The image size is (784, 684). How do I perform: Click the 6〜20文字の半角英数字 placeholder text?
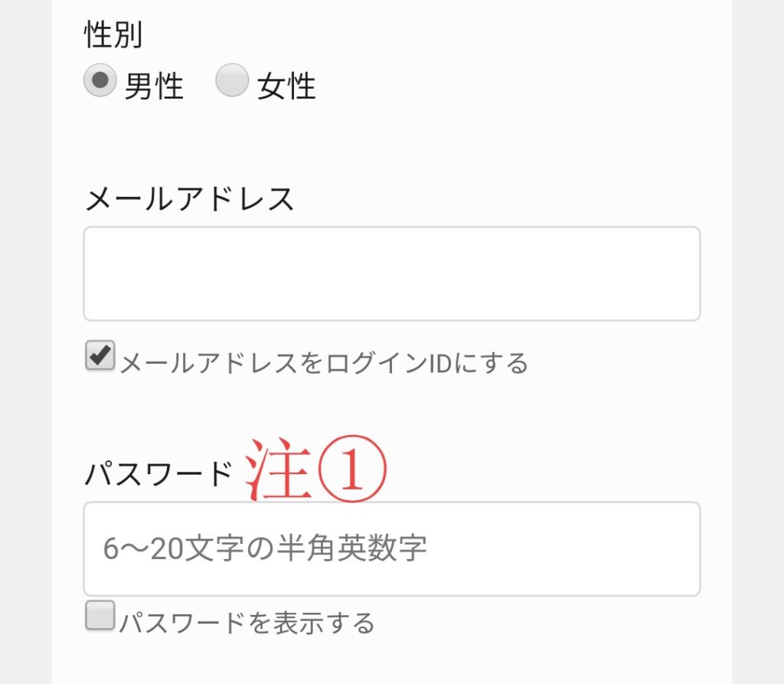coord(265,548)
